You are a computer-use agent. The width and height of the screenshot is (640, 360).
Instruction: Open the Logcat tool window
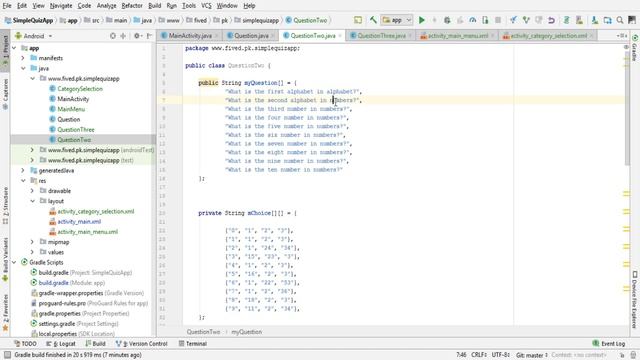pyautogui.click(x=61, y=344)
